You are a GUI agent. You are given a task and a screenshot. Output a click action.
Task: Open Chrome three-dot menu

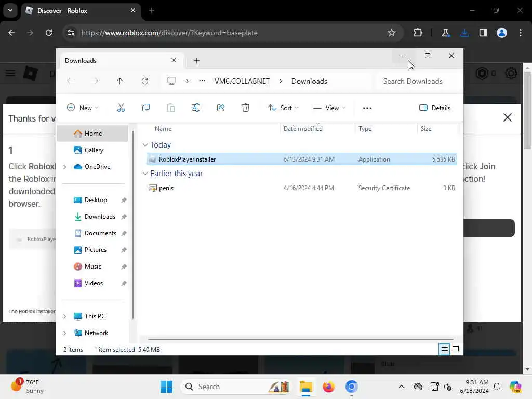[521, 33]
